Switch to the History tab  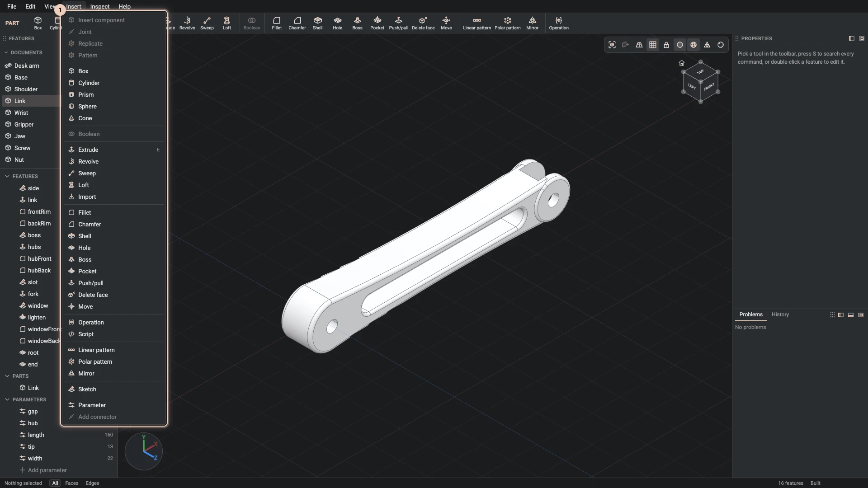tap(780, 314)
